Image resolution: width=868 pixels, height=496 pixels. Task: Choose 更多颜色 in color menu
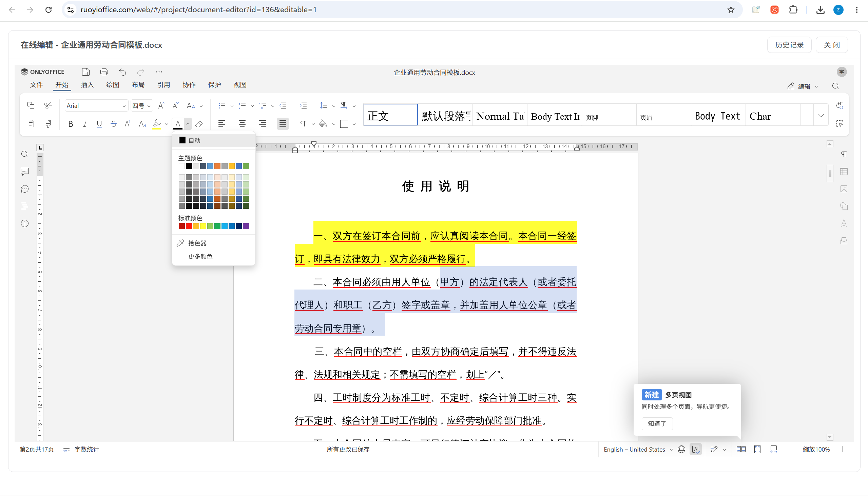point(214,256)
